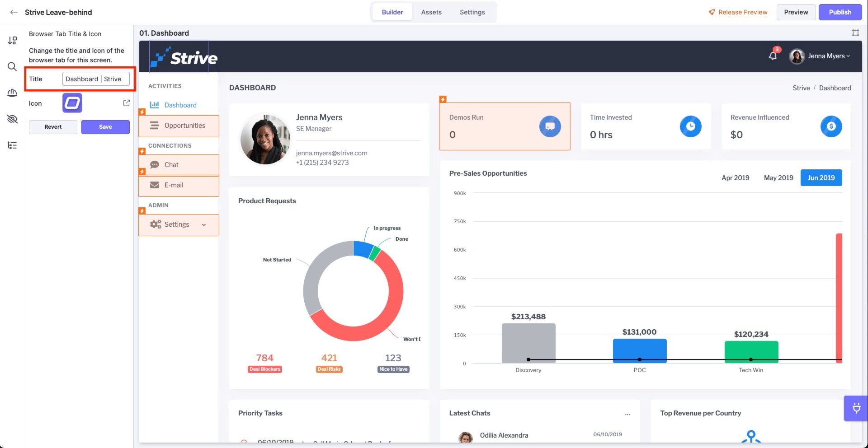Click the notification bell icon
868x448 pixels.
coord(773,56)
